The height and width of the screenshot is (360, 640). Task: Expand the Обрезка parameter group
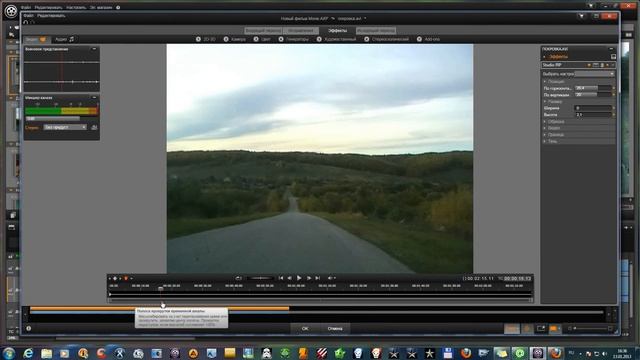(x=545, y=122)
